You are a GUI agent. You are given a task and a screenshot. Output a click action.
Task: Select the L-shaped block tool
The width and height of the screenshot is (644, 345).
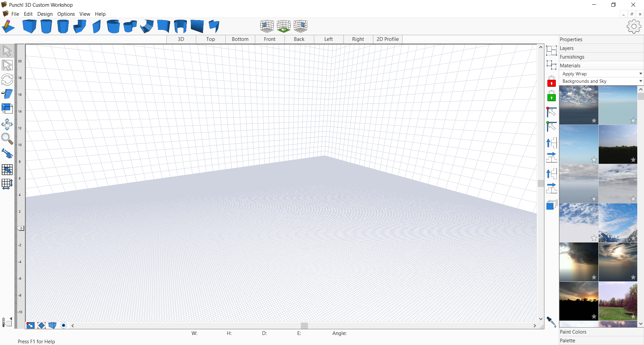pyautogui.click(x=80, y=26)
